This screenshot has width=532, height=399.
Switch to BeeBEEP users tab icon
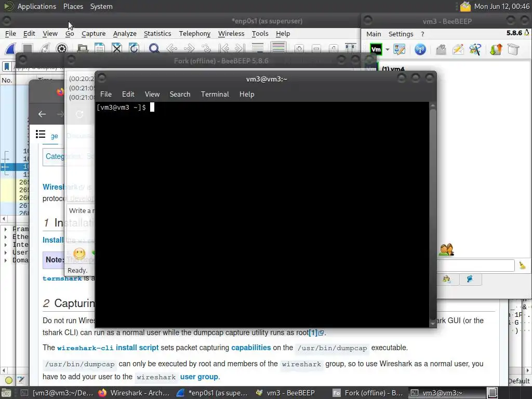tap(446, 279)
